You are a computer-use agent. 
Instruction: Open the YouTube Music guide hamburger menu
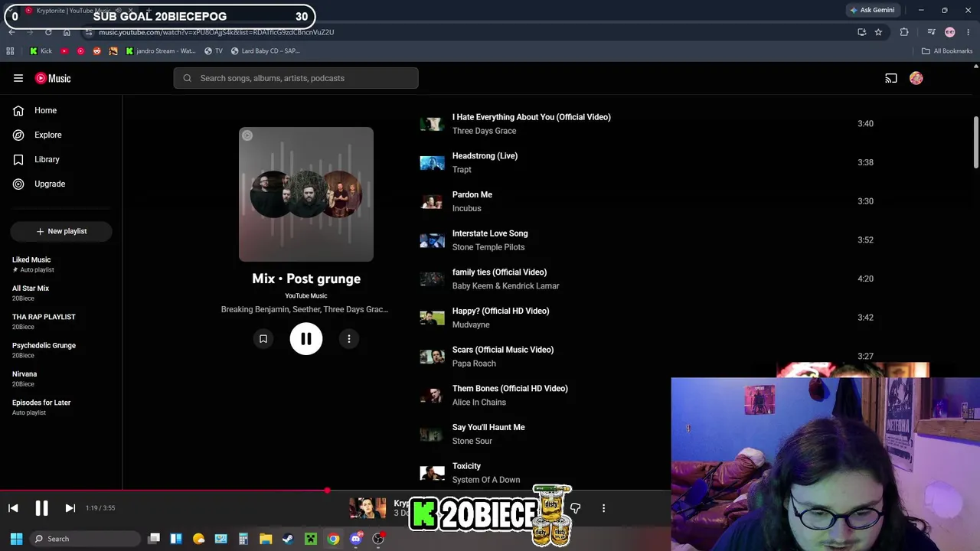[18, 78]
